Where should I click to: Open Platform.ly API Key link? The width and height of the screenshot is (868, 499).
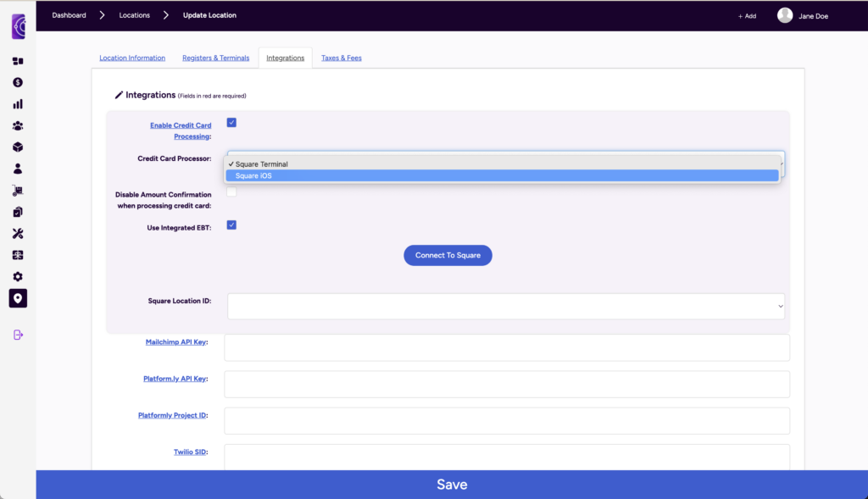(175, 379)
